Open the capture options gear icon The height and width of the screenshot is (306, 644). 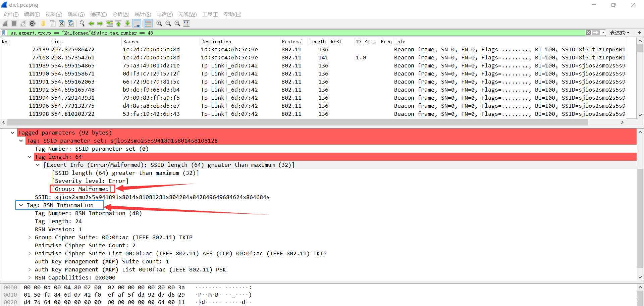[x=32, y=23]
